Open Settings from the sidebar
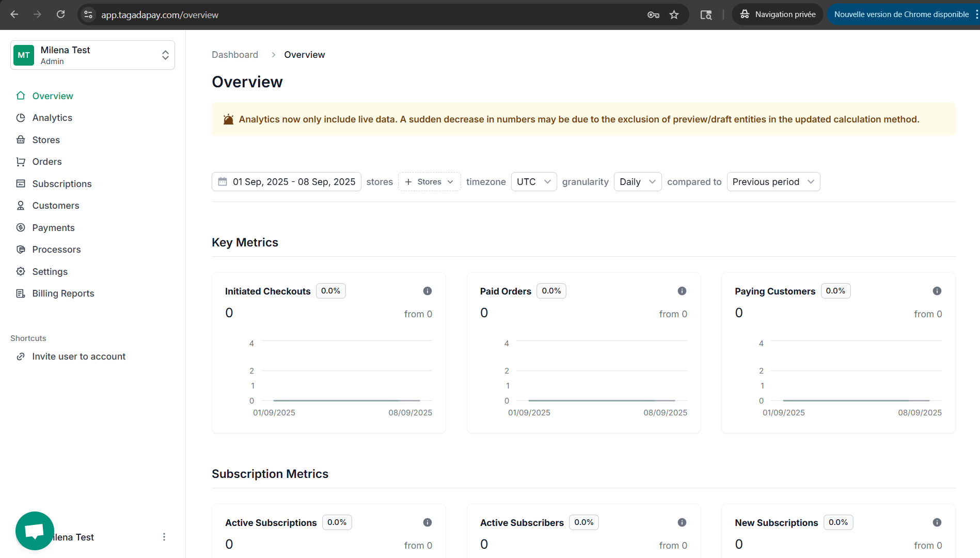The width and height of the screenshot is (980, 558). coord(50,271)
